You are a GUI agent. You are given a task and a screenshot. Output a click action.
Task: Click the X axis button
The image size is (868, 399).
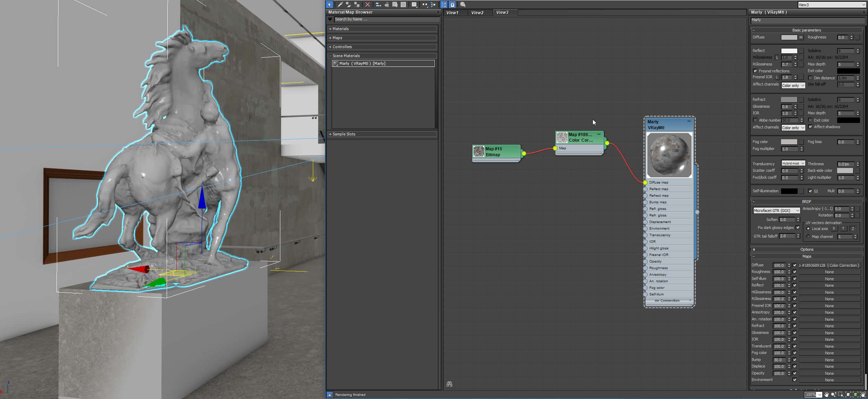coord(834,229)
